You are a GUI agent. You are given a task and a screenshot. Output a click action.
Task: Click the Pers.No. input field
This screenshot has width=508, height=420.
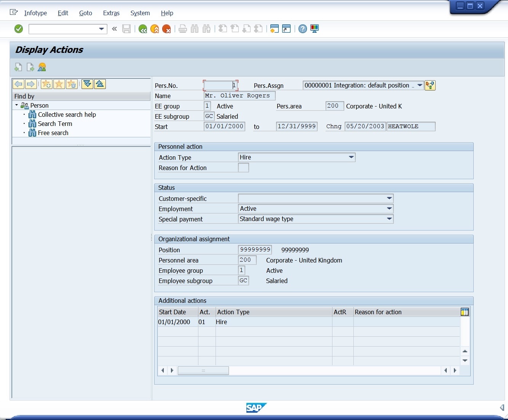(220, 86)
